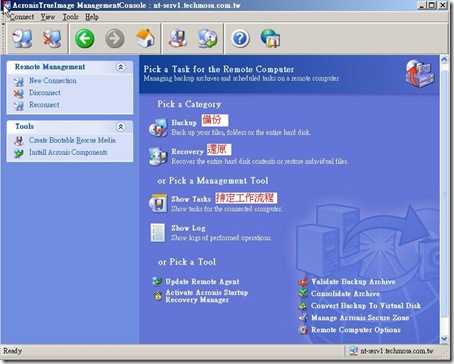Collapse the Tools sidebar panel
This screenshot has height=364, width=454.
[x=121, y=127]
